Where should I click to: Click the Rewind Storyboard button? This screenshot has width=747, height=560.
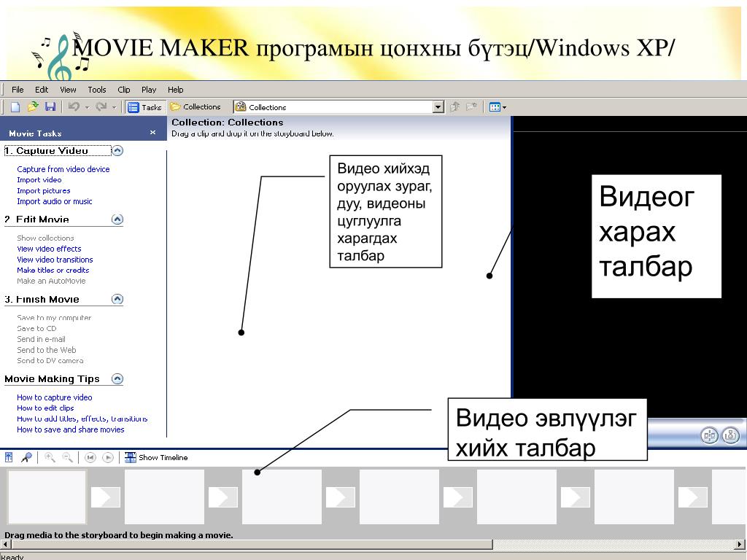click(90, 458)
